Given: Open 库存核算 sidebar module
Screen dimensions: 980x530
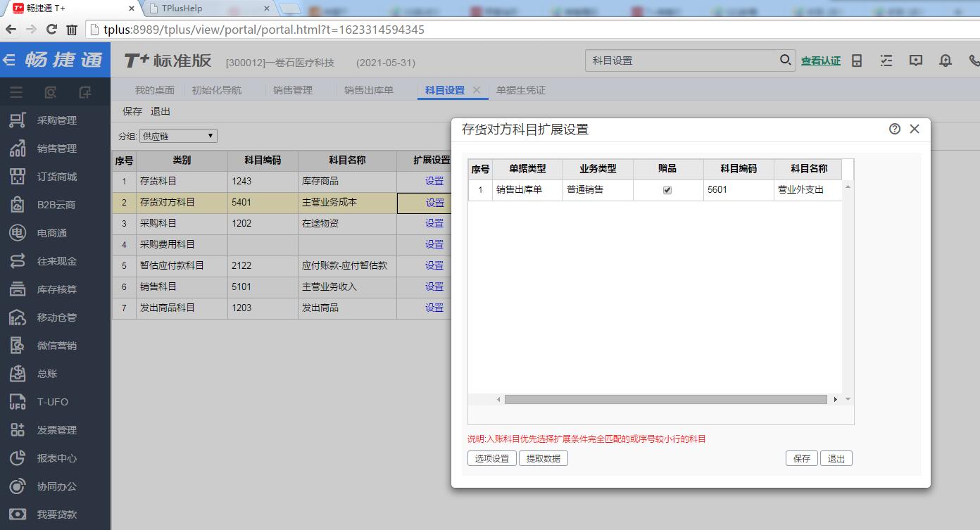Looking at the screenshot, I should 55,289.
